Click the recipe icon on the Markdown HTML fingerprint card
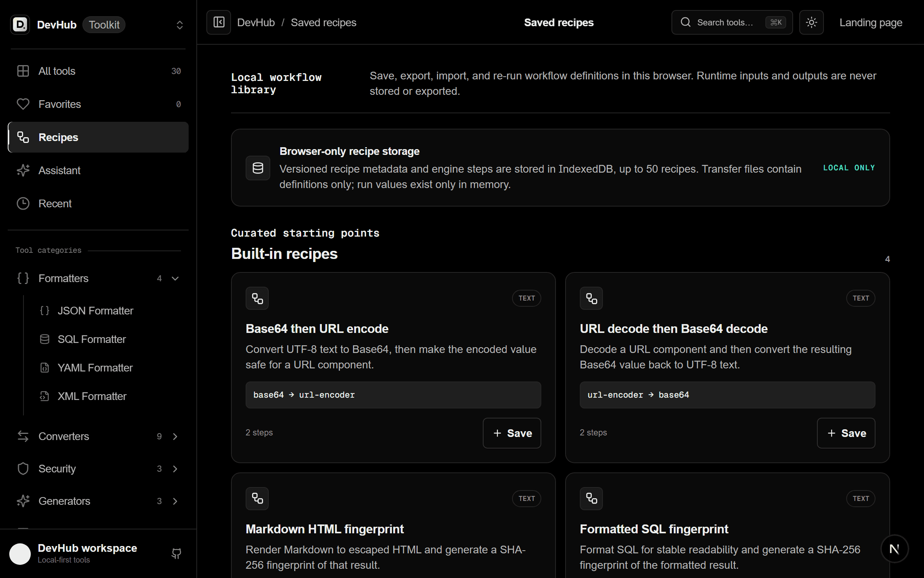This screenshot has width=924, height=578. (257, 499)
